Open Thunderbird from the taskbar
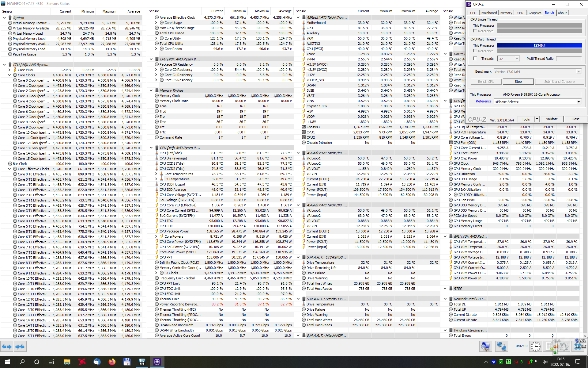 click(x=97, y=362)
